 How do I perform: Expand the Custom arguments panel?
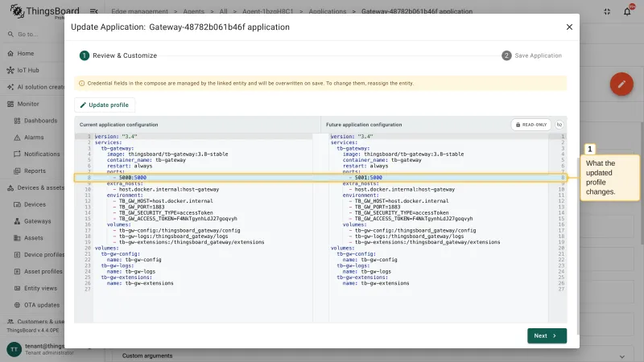pos(621,356)
